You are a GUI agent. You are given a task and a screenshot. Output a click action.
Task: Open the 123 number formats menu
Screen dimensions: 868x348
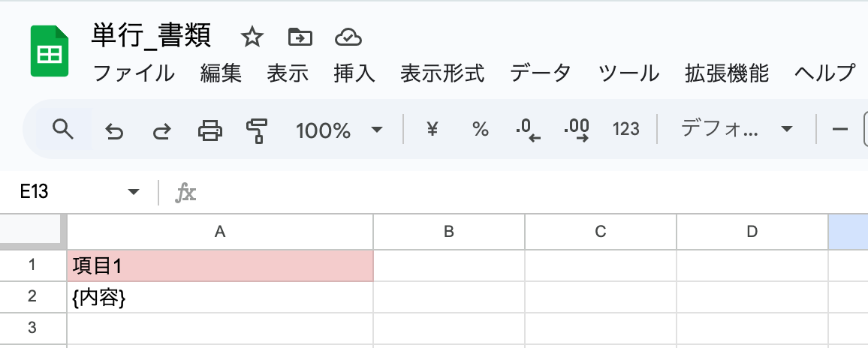pos(625,130)
